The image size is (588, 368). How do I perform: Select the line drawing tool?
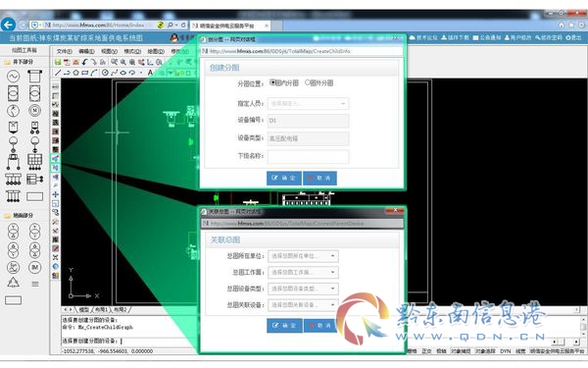click(x=58, y=73)
